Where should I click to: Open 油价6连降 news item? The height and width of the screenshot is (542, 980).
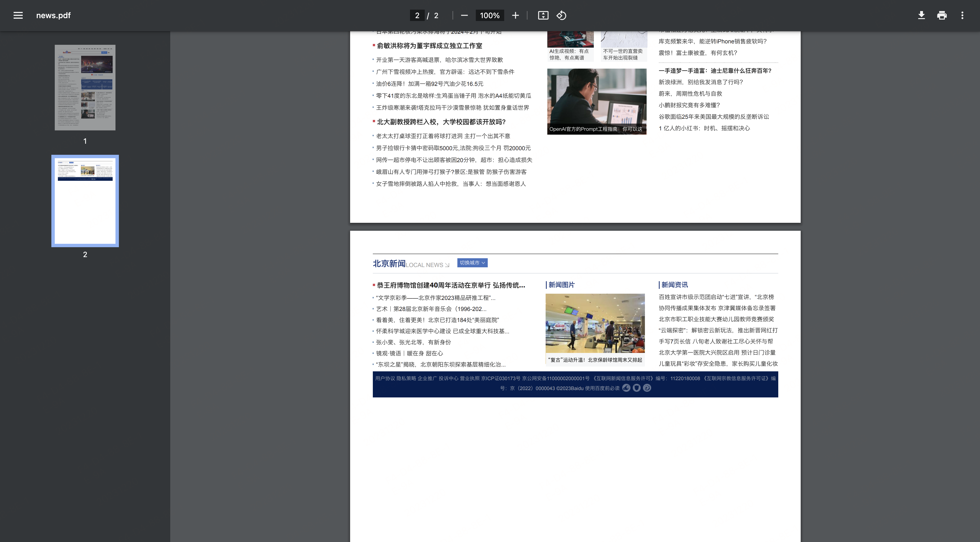click(x=430, y=84)
